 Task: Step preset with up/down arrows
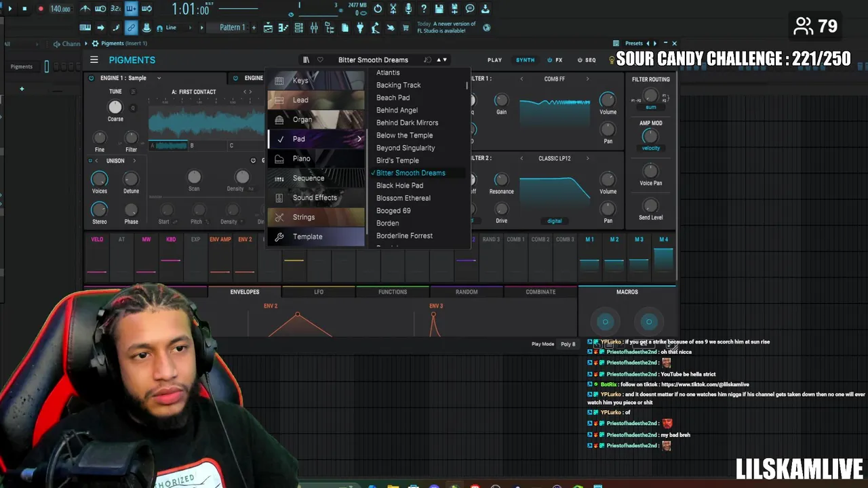[x=441, y=60]
